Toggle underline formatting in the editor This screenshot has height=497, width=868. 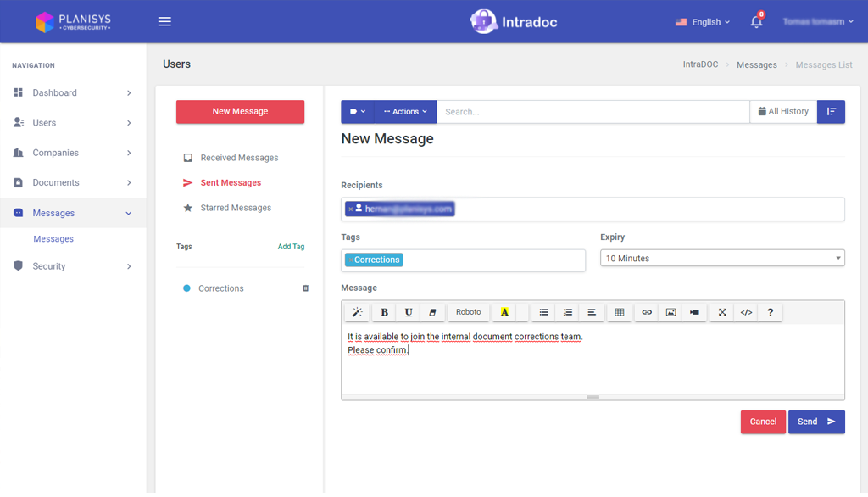click(x=409, y=312)
